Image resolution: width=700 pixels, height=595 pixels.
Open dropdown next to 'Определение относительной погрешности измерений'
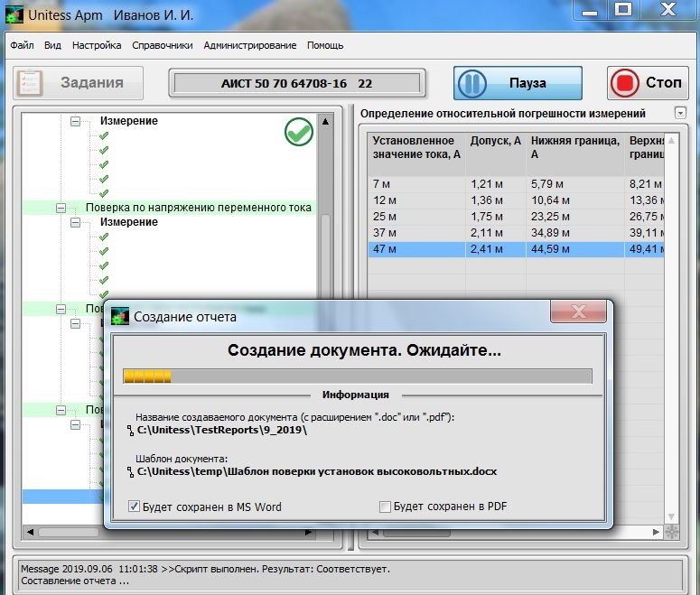[680, 113]
